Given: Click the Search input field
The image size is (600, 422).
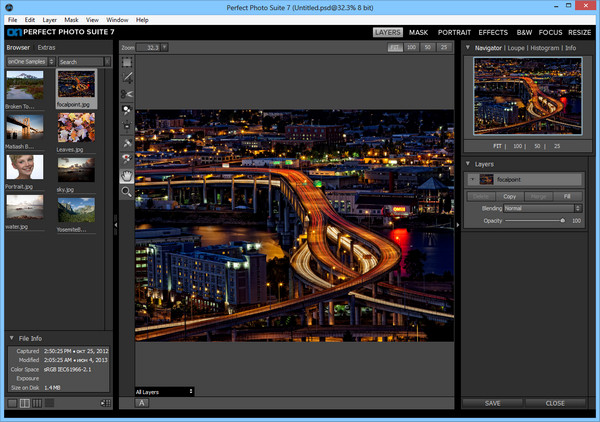Looking at the screenshot, I should [x=81, y=62].
